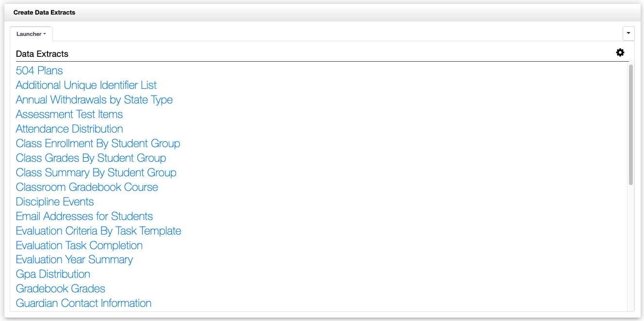Open the 504 Plans extract
The width and height of the screenshot is (644, 321).
39,71
